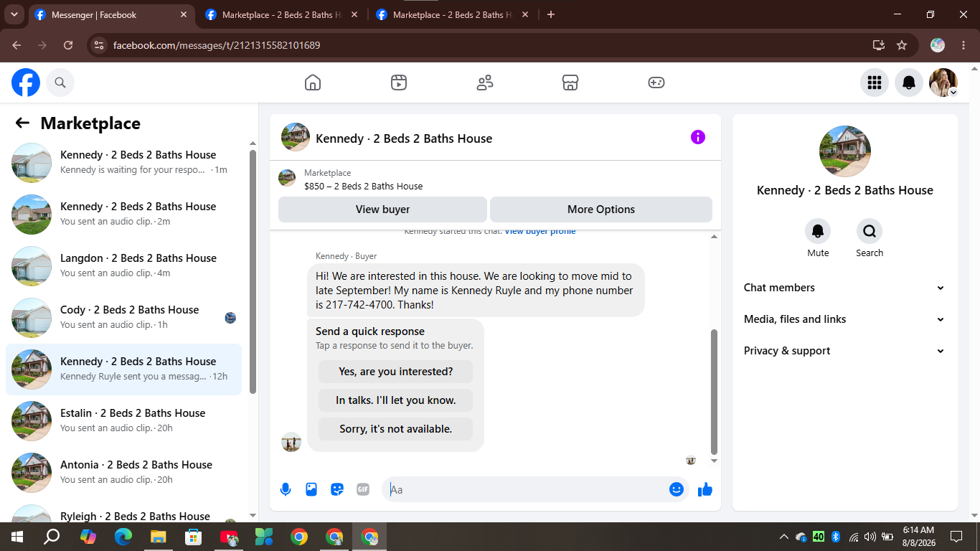This screenshot has height=551, width=980.
Task: Click the back arrow beside Marketplace
Action: pyautogui.click(x=22, y=123)
